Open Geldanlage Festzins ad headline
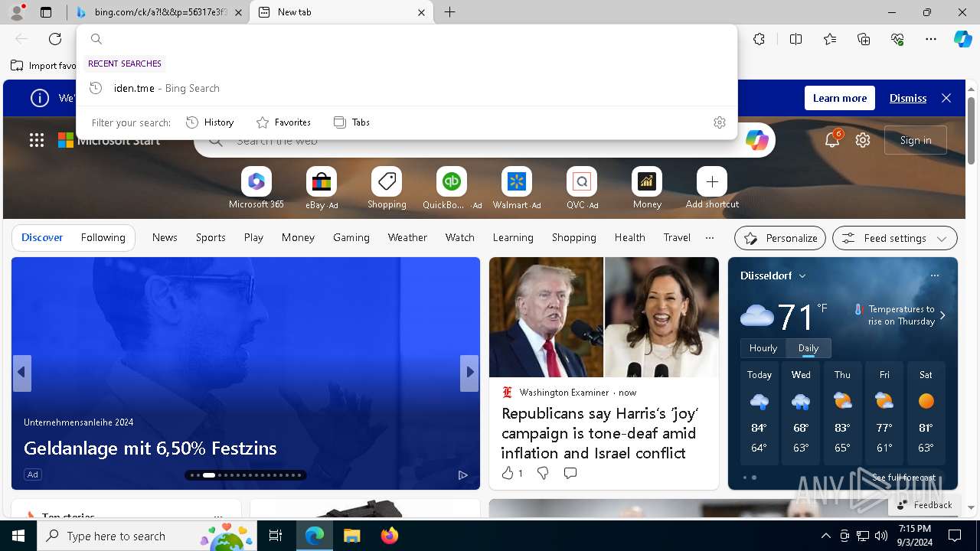The image size is (980, 551). tap(150, 448)
